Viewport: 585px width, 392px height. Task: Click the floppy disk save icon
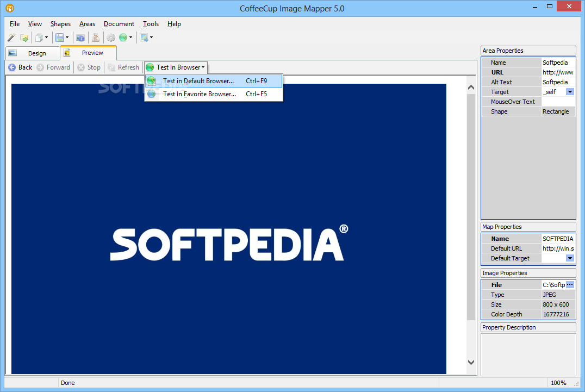click(59, 38)
